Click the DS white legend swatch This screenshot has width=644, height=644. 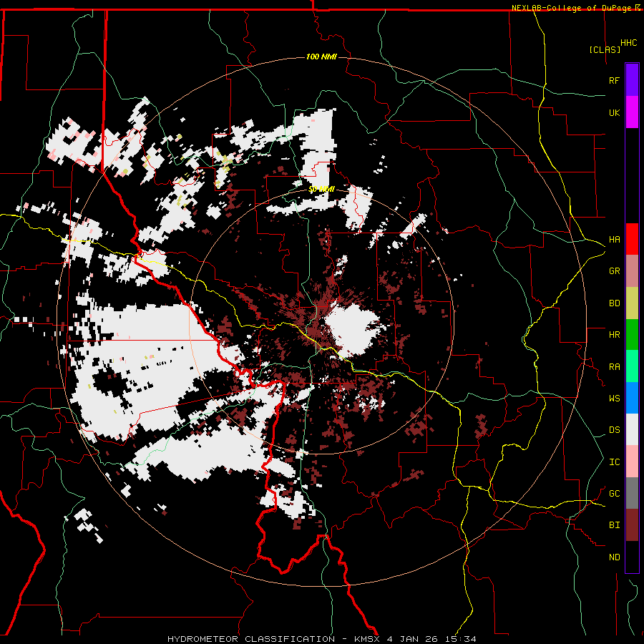(x=632, y=429)
